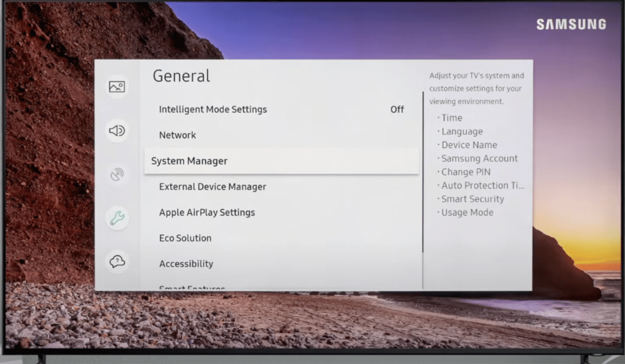Open the Support cloud question icon
Screen dimensions: 625x364
(117, 262)
